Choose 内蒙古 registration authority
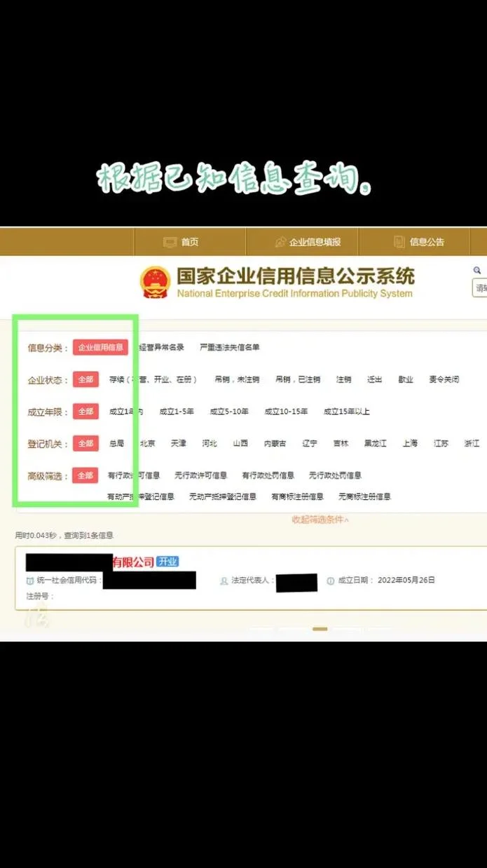487x868 pixels. click(275, 444)
